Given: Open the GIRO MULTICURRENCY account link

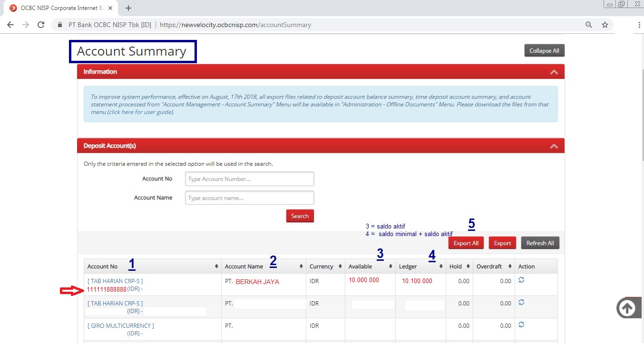Looking at the screenshot, I should click(121, 326).
